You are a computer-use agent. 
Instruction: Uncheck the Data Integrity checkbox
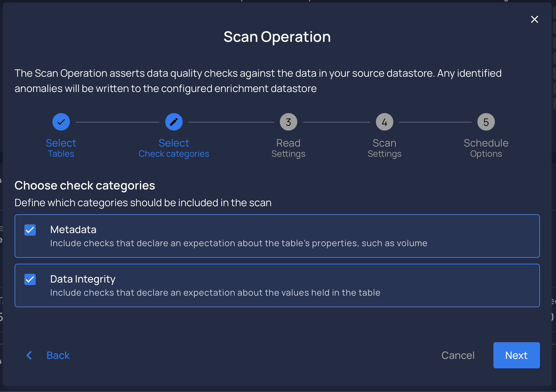[30, 279]
